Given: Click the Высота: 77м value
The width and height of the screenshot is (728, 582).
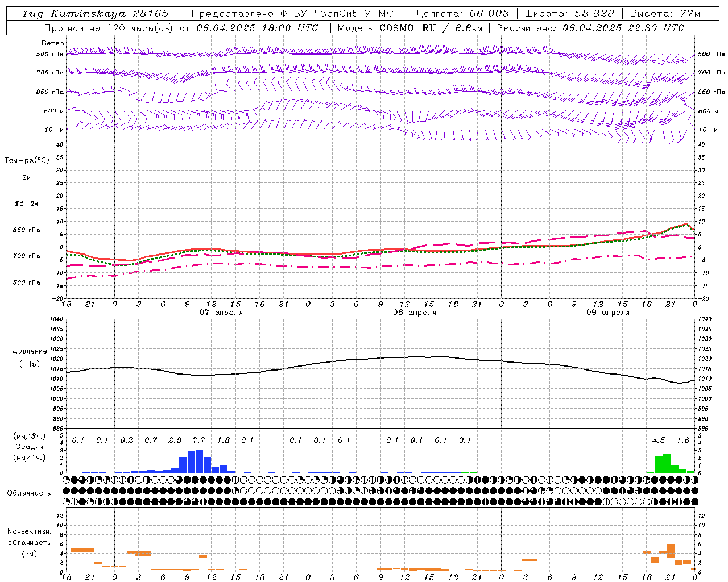Looking at the screenshot, I should (665, 14).
